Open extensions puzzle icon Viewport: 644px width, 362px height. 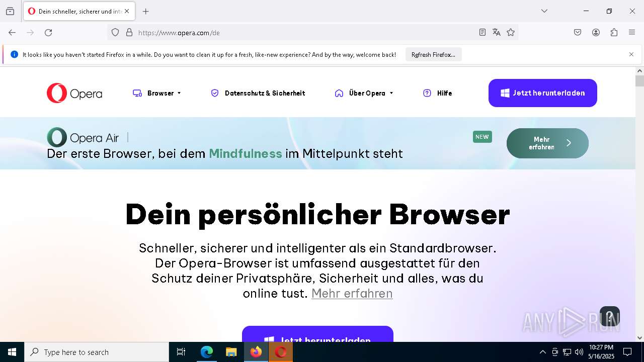(614, 32)
